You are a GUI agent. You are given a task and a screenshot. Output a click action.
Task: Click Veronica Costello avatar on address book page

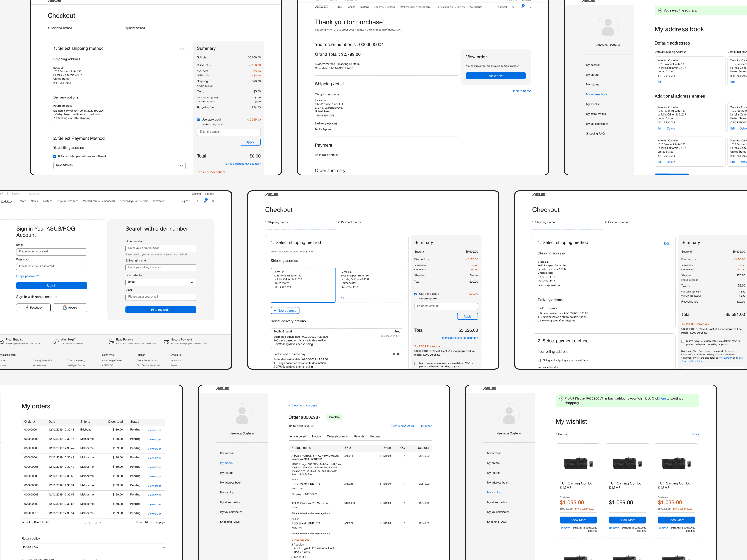pos(608,26)
